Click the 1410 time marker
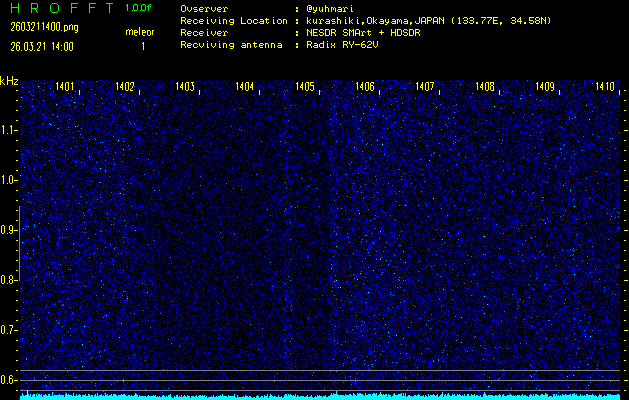This screenshot has width=629, height=400. 604,87
